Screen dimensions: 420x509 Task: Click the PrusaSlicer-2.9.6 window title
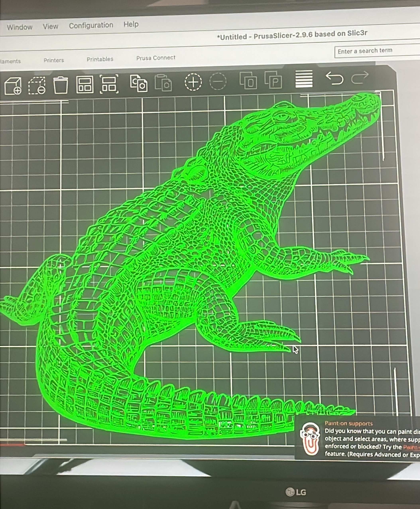pyautogui.click(x=292, y=35)
